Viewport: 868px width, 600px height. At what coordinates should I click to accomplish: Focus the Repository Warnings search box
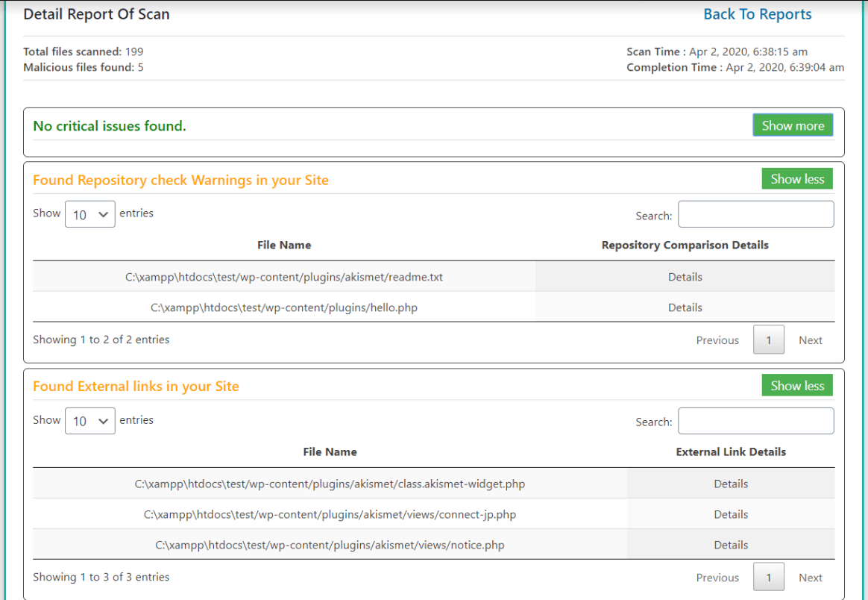tap(755, 214)
